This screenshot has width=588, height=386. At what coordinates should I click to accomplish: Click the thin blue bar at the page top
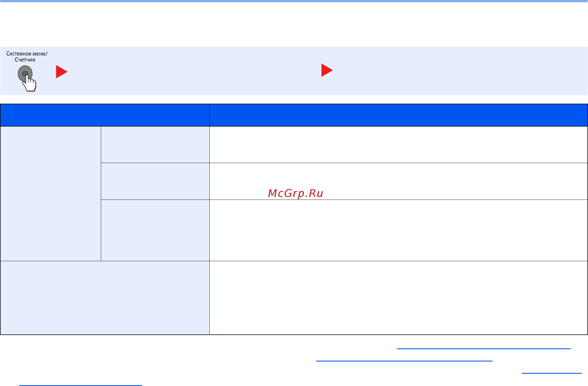coord(294,1)
